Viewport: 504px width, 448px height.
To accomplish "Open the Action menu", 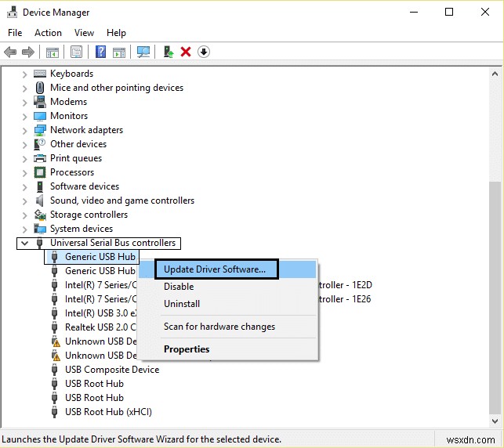I will pyautogui.click(x=49, y=33).
